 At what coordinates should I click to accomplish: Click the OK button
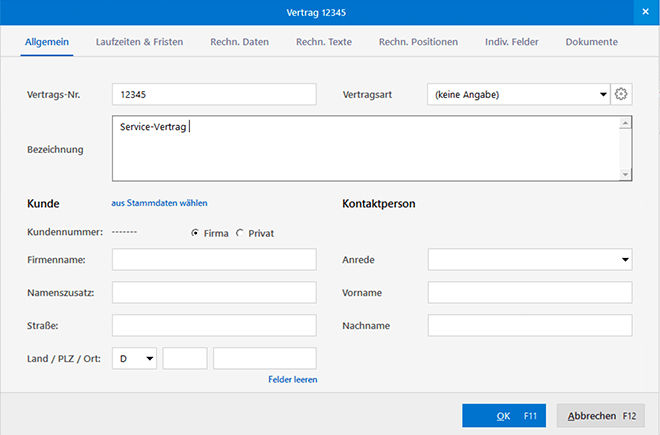pyautogui.click(x=505, y=416)
